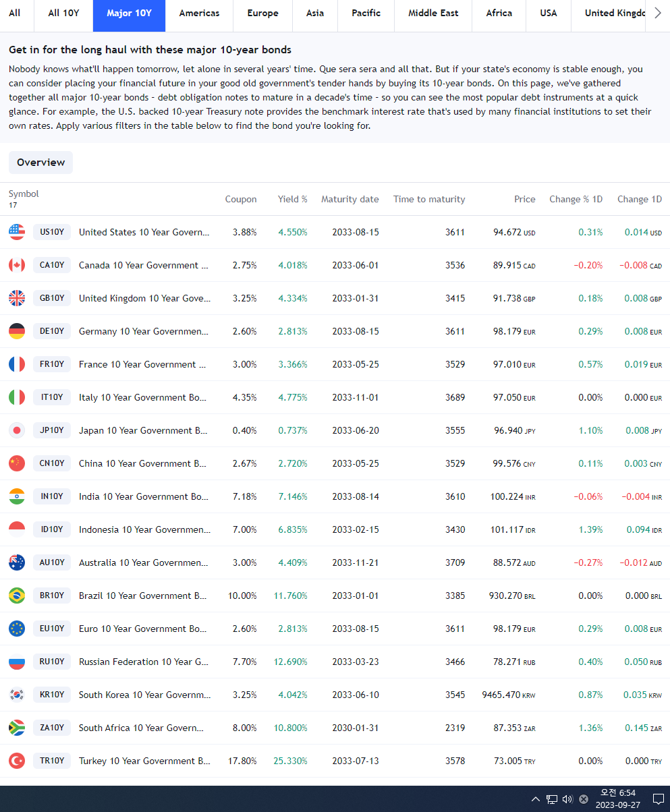Open GB10Y symbol link
Viewport: 670px width, 812px height.
[x=52, y=298]
